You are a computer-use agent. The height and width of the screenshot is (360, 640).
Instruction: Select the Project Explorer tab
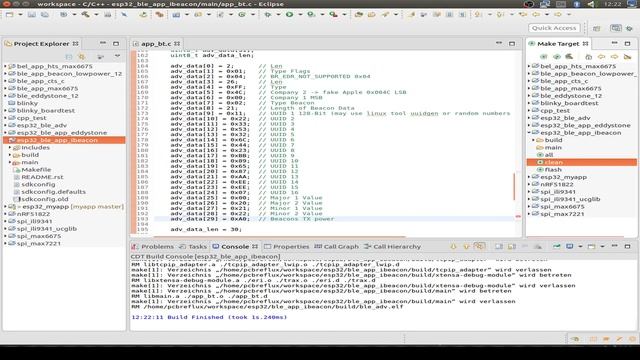tap(41, 44)
